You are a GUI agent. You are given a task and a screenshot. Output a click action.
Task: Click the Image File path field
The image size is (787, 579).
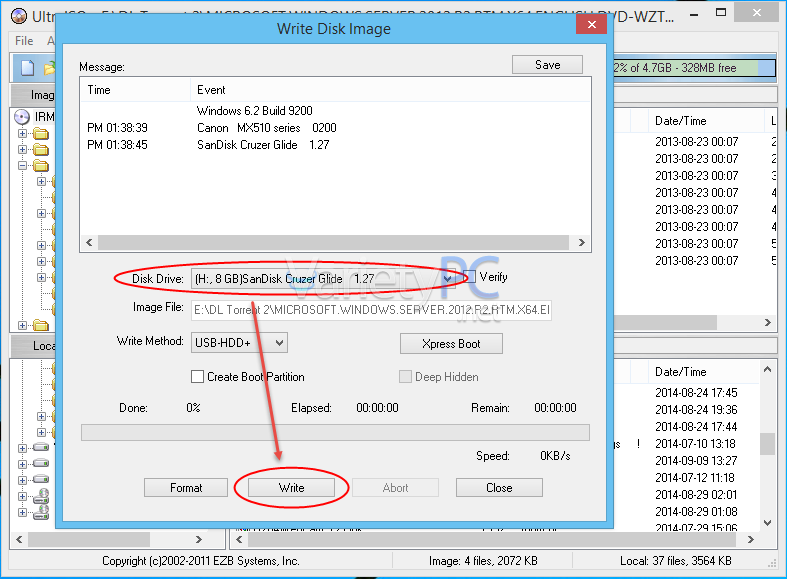pyautogui.click(x=371, y=310)
